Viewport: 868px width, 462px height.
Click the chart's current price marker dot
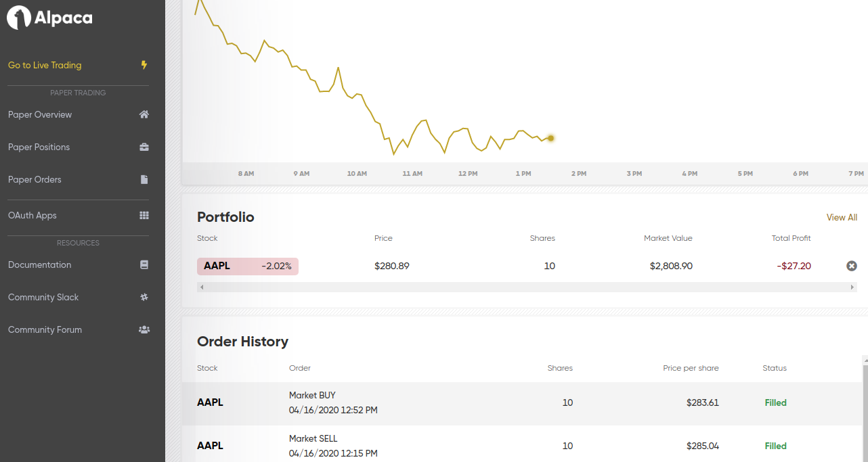(551, 138)
